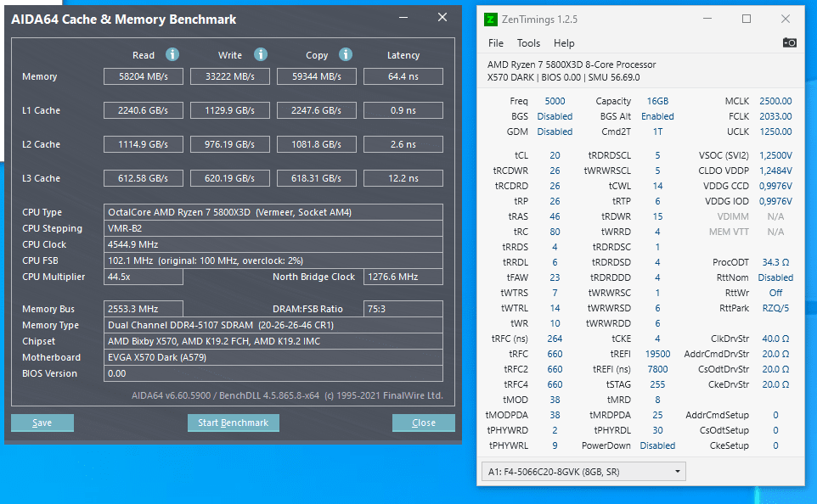Image resolution: width=817 pixels, height=504 pixels.
Task: Click the Memory Copy value 59344 MB/s
Action: tap(316, 76)
